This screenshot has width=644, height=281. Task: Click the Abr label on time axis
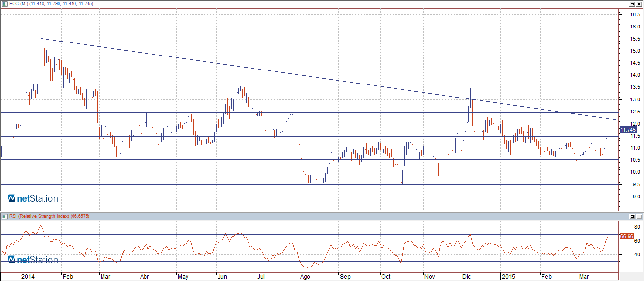[x=144, y=277]
